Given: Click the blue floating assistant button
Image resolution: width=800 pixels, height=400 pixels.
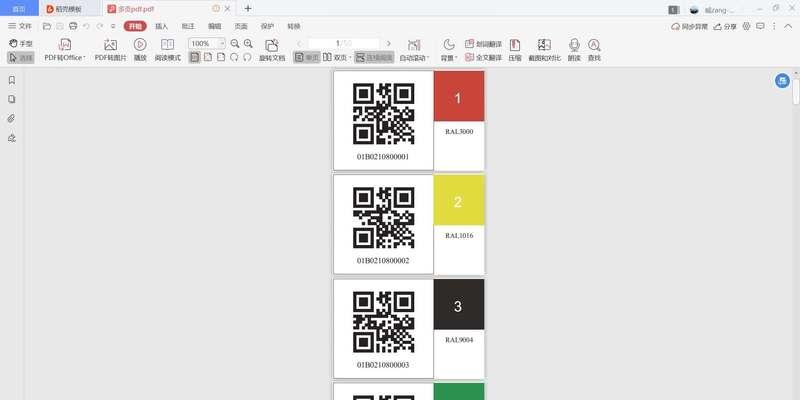Looking at the screenshot, I should [782, 80].
